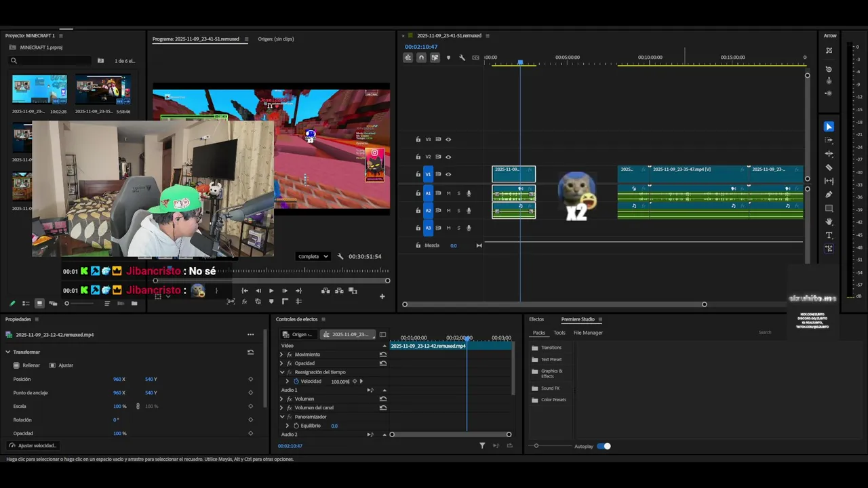Open the File Manager tab
868x488 pixels.
[x=588, y=333]
